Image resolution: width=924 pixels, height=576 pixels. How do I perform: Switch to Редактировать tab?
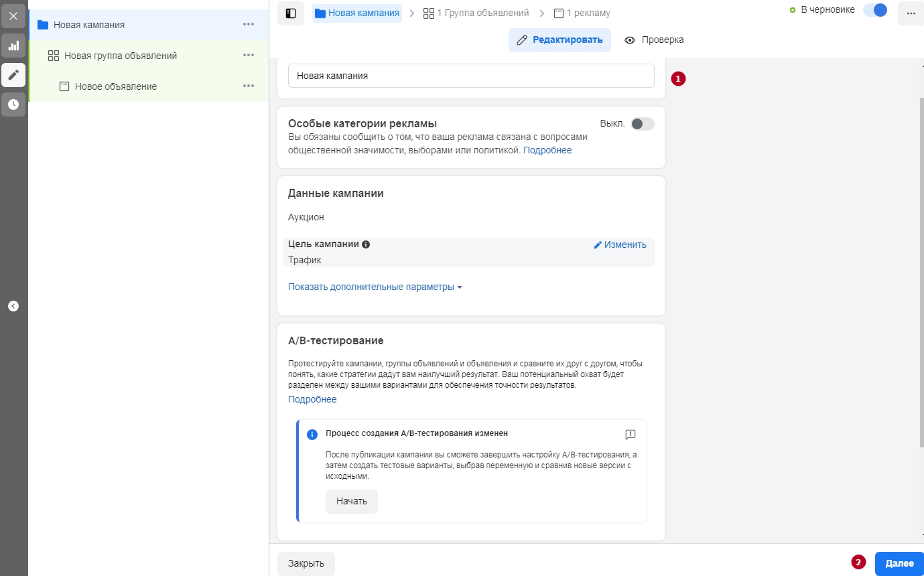coord(559,40)
